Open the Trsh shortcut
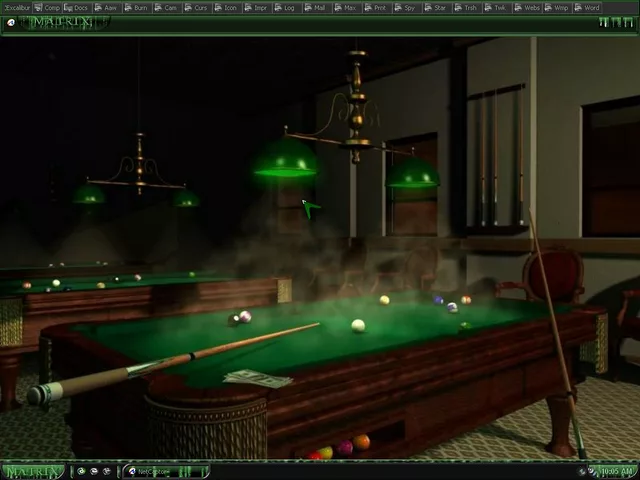This screenshot has width=640, height=480. [x=468, y=7]
